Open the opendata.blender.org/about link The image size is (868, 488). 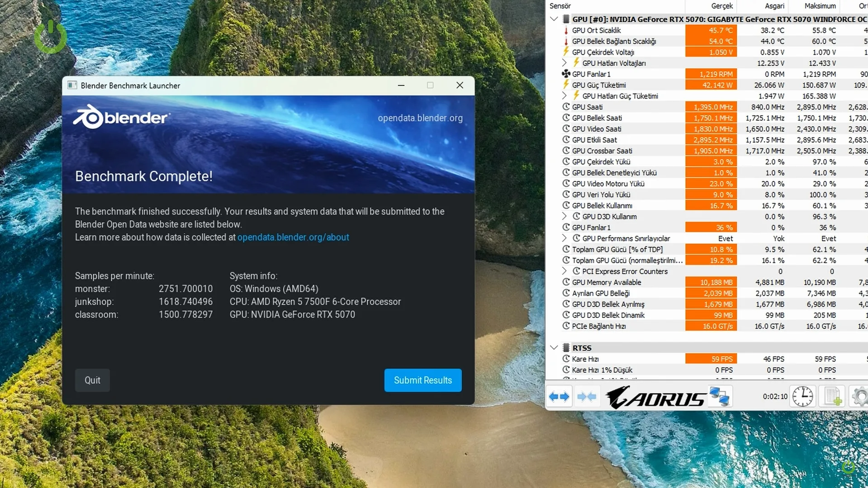click(293, 237)
